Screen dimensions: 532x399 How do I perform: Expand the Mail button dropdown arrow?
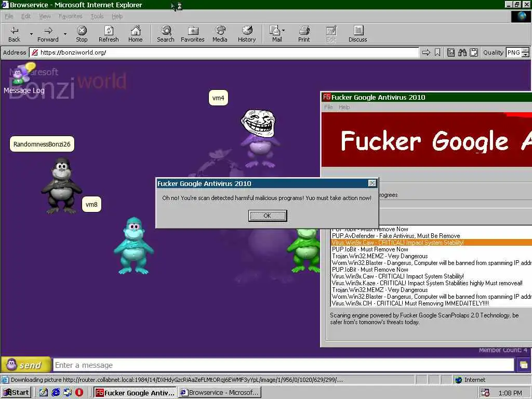click(x=284, y=31)
